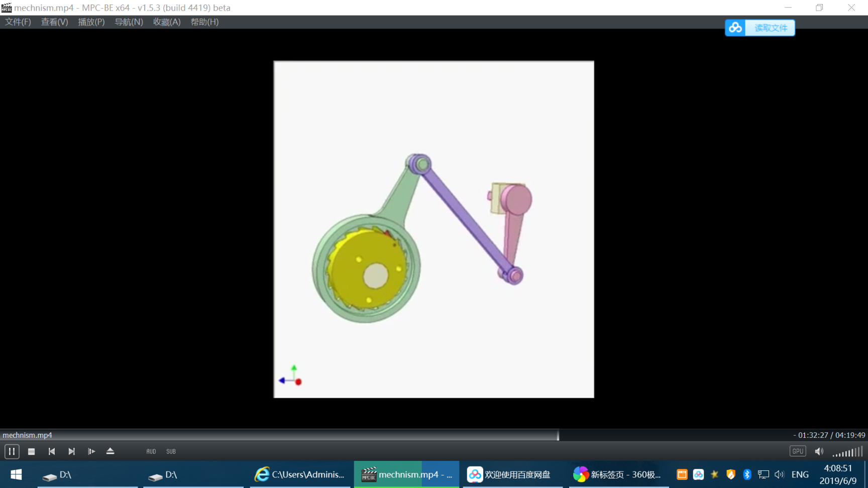Skip to the next file
This screenshot has height=488, width=868.
coord(71,451)
